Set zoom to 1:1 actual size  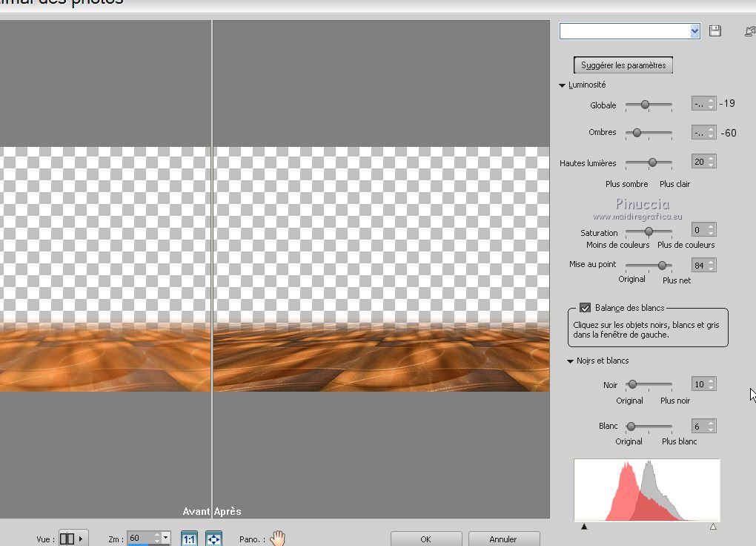click(x=189, y=539)
